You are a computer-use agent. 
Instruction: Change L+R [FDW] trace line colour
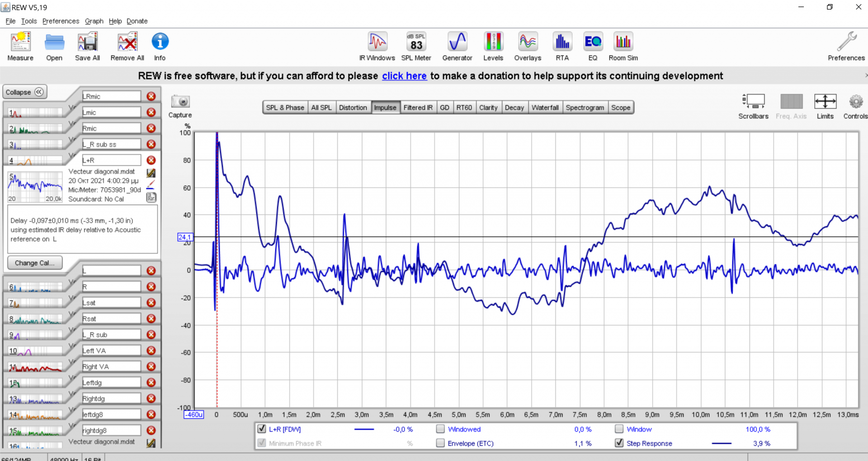(x=364, y=429)
